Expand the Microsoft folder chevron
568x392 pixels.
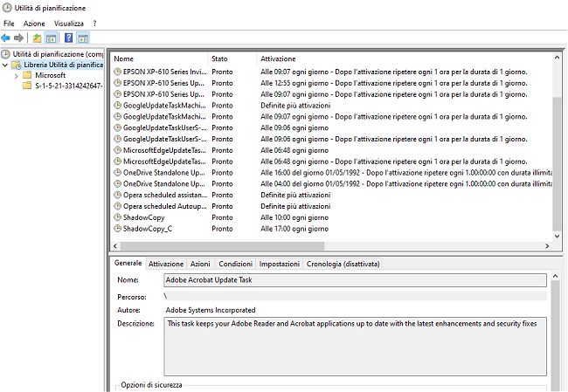point(17,76)
